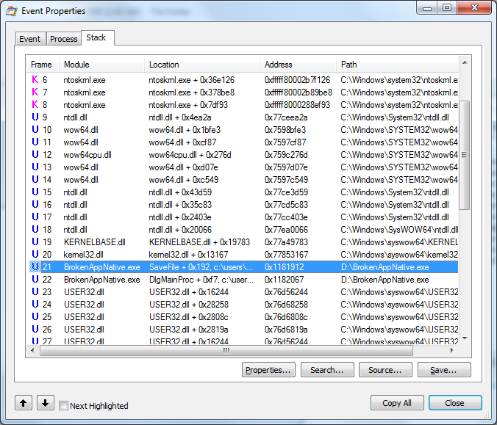Select kernel32.dll module in frame 20
This screenshot has height=425, width=497.
tap(83, 255)
